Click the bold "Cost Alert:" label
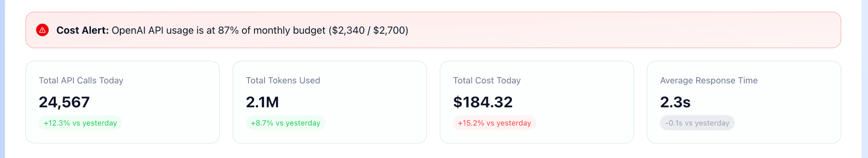The image size is (868, 158). coord(82,30)
